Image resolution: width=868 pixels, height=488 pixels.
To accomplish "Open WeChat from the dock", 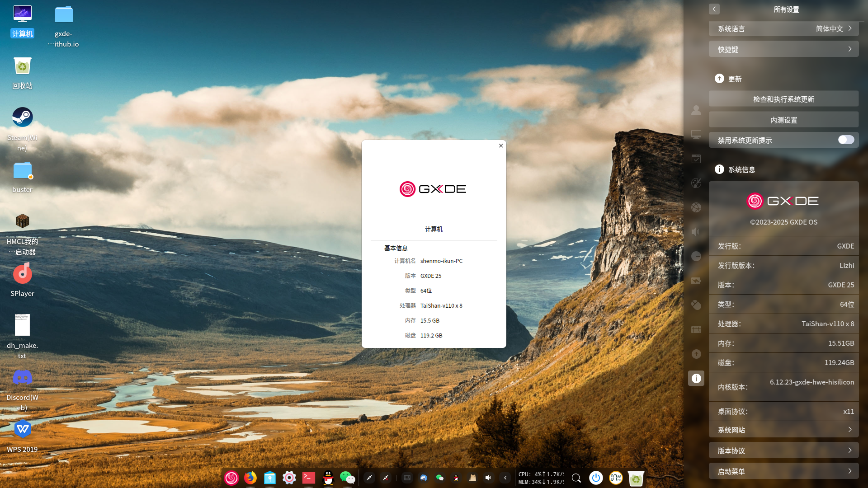I will (348, 478).
